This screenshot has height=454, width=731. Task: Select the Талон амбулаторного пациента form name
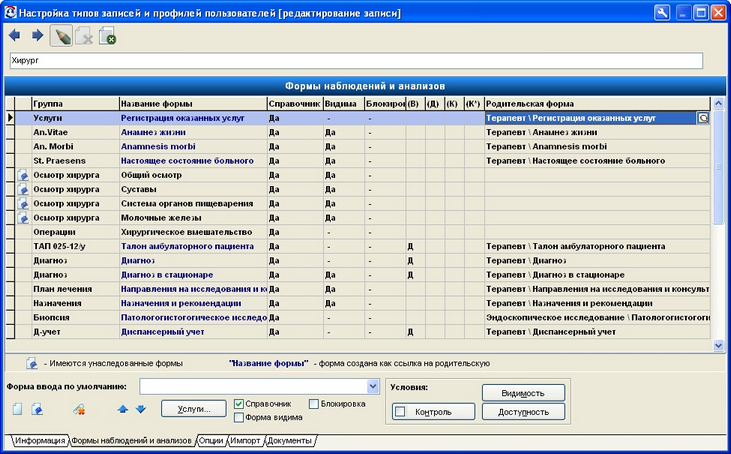tap(187, 246)
